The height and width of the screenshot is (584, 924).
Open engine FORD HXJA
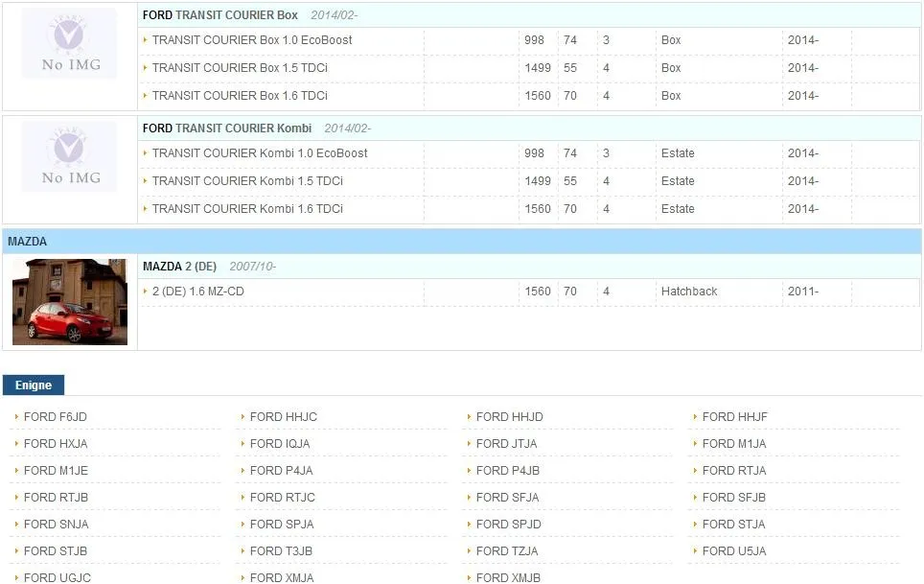coord(56,444)
